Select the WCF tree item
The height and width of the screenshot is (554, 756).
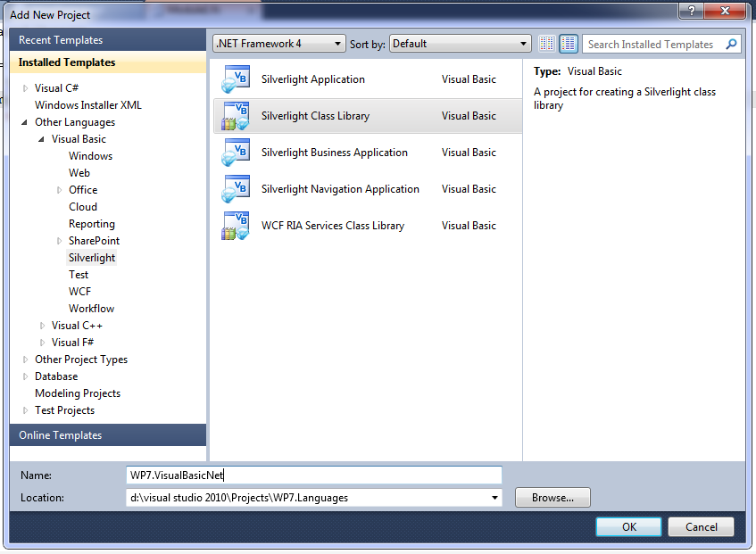tap(80, 292)
